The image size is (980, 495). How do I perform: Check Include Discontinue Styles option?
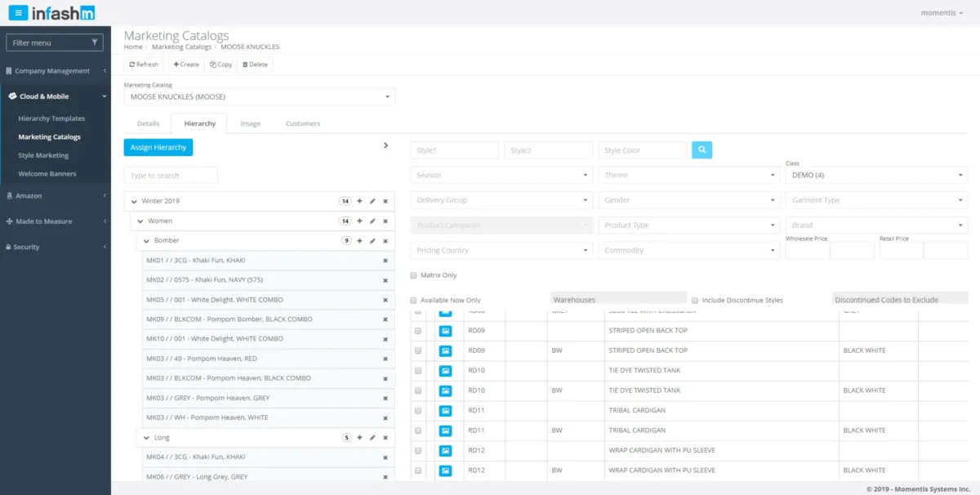[x=695, y=301]
